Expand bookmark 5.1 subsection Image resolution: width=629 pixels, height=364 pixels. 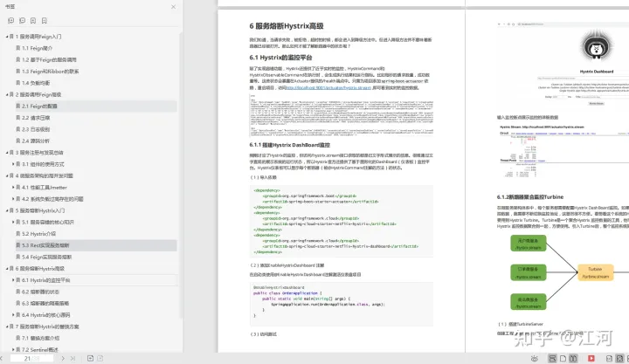(x=13, y=222)
